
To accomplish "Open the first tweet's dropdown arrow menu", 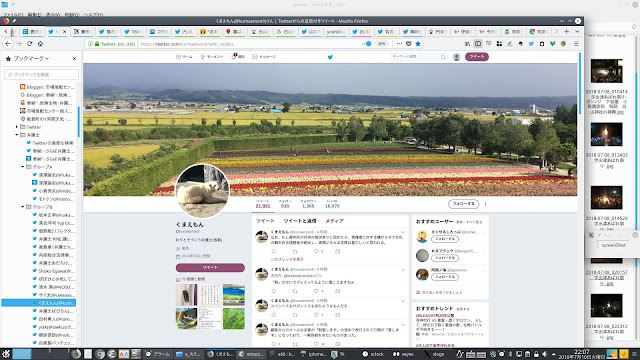I will pos(403,232).
